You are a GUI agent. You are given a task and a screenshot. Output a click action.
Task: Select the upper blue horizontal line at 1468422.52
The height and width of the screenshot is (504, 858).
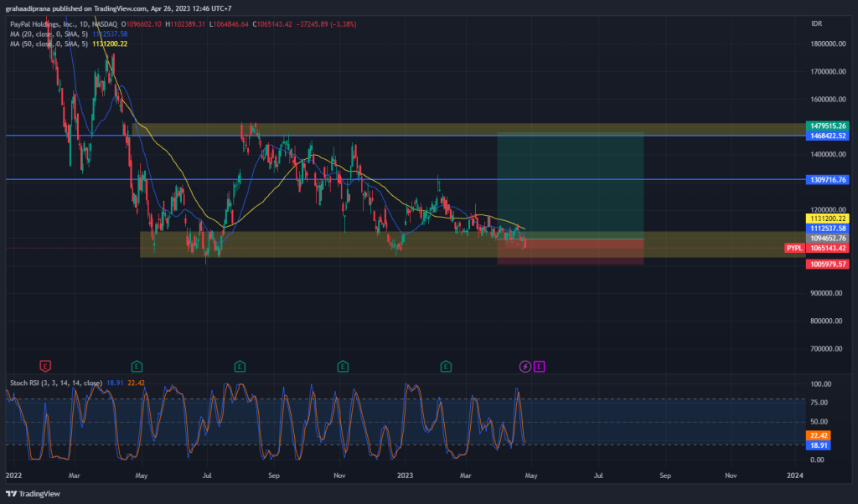[x=405, y=135]
